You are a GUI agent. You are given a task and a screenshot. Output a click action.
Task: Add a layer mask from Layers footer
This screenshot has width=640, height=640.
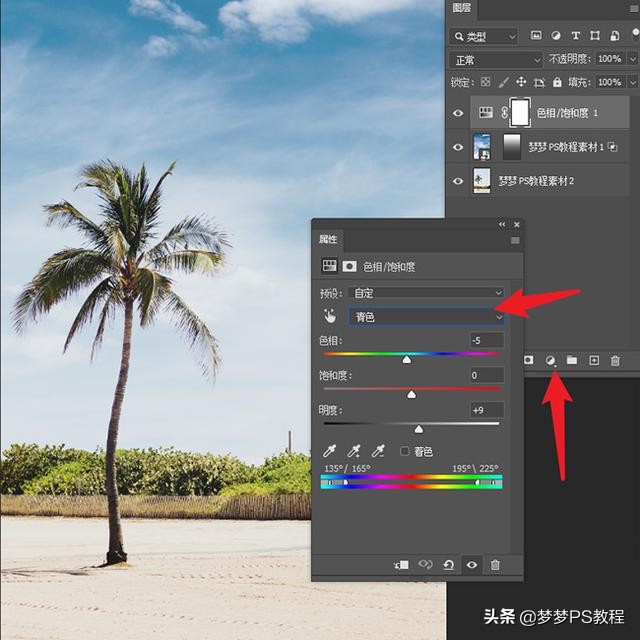coord(529,360)
